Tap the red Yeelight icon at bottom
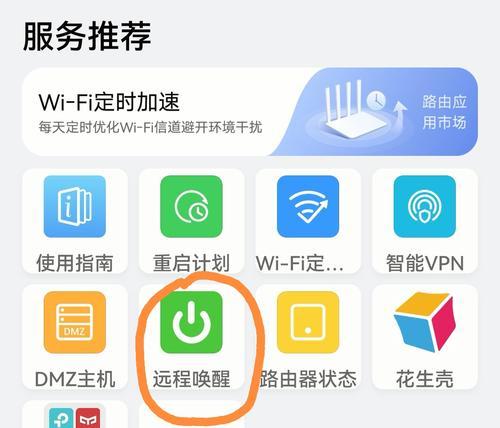Viewport: 500px width, 428px height. tap(88, 418)
